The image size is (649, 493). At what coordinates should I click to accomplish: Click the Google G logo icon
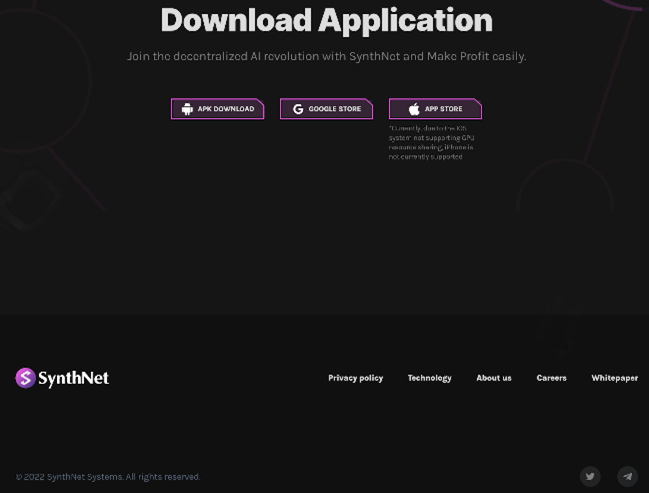coord(297,109)
